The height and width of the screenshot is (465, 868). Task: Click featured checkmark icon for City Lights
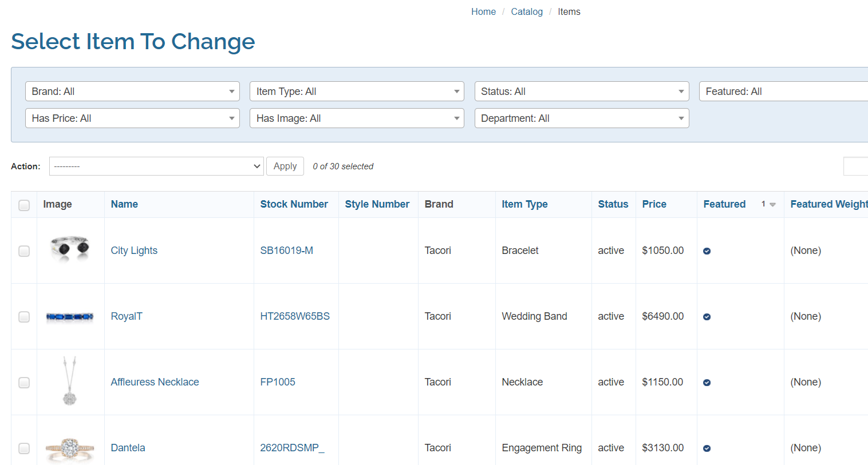pyautogui.click(x=707, y=251)
